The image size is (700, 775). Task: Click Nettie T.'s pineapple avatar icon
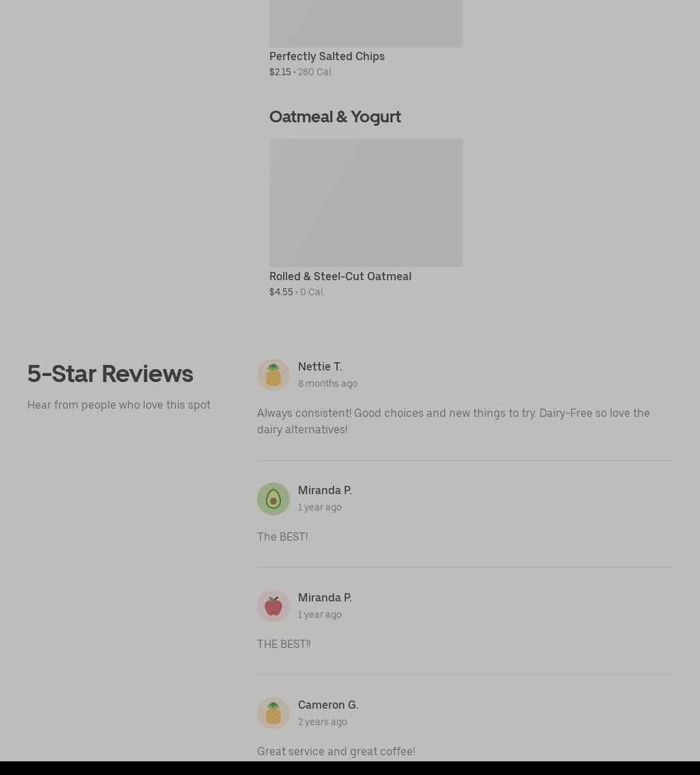click(x=273, y=375)
